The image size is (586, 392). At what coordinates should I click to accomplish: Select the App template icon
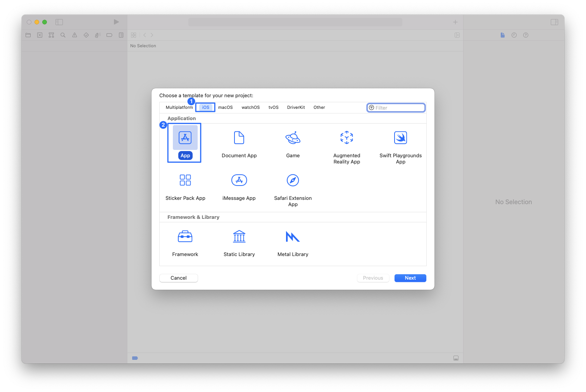click(185, 138)
